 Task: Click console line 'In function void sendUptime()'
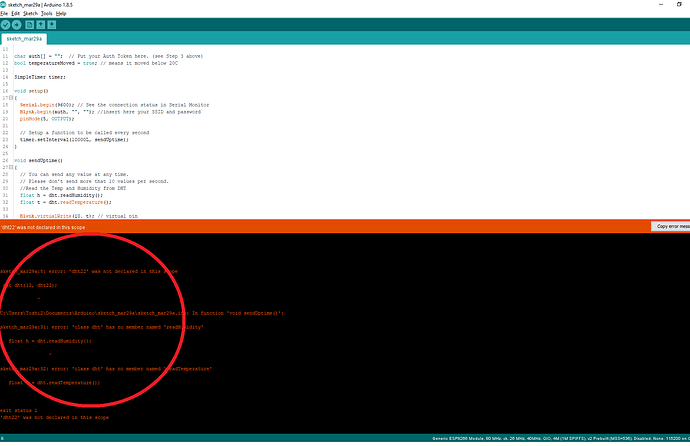(x=142, y=313)
